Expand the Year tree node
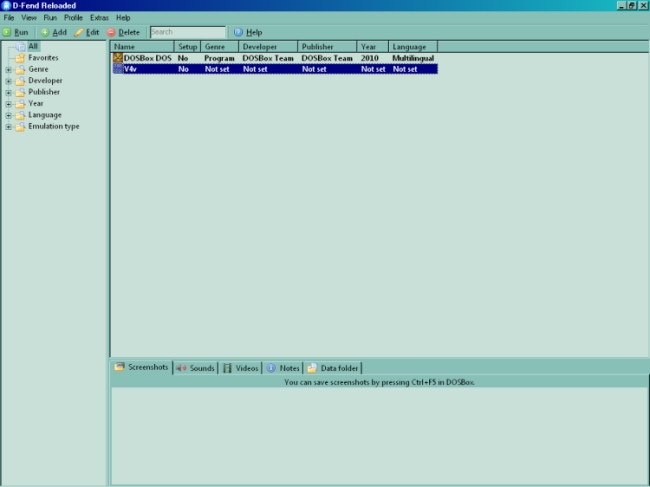Image resolution: width=650 pixels, height=487 pixels. point(8,104)
